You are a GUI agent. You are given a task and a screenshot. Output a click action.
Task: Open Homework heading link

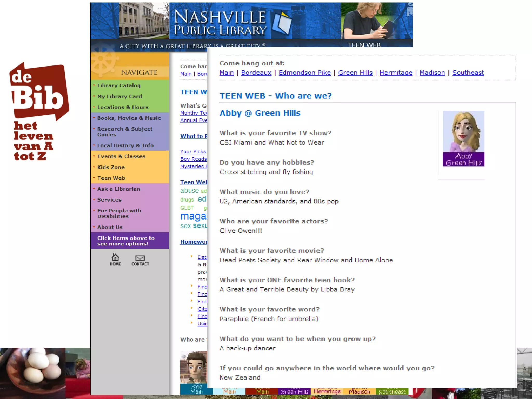(194, 242)
